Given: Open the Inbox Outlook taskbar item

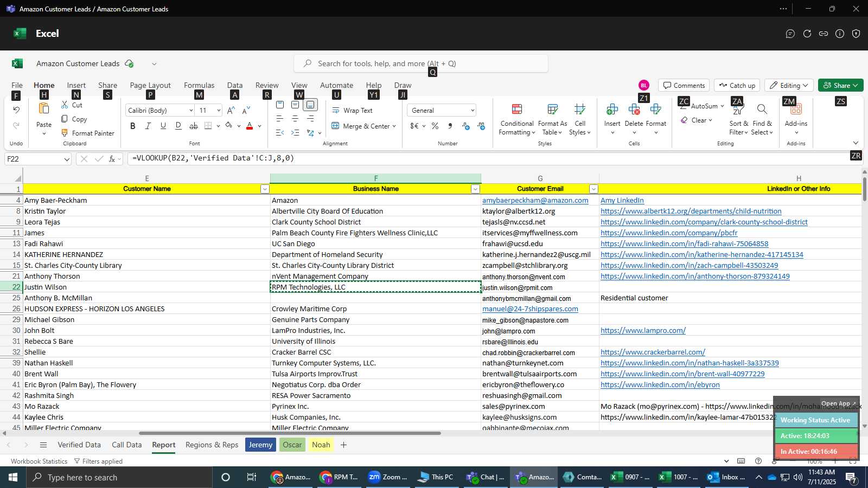Looking at the screenshot, I should click(x=726, y=477).
